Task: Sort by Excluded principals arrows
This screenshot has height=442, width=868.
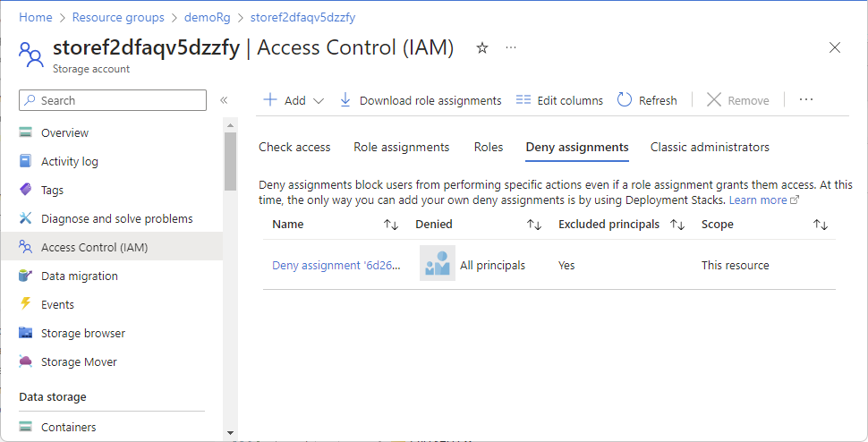Action: (677, 225)
